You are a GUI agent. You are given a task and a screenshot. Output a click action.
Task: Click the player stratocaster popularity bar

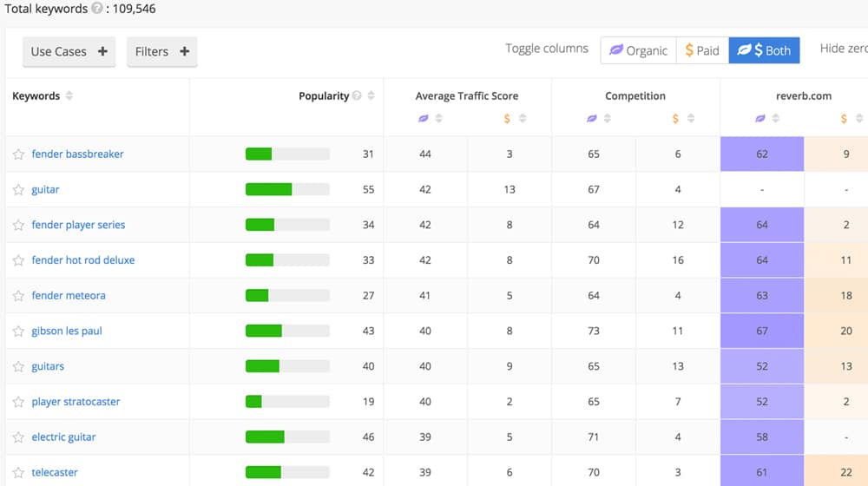click(287, 401)
